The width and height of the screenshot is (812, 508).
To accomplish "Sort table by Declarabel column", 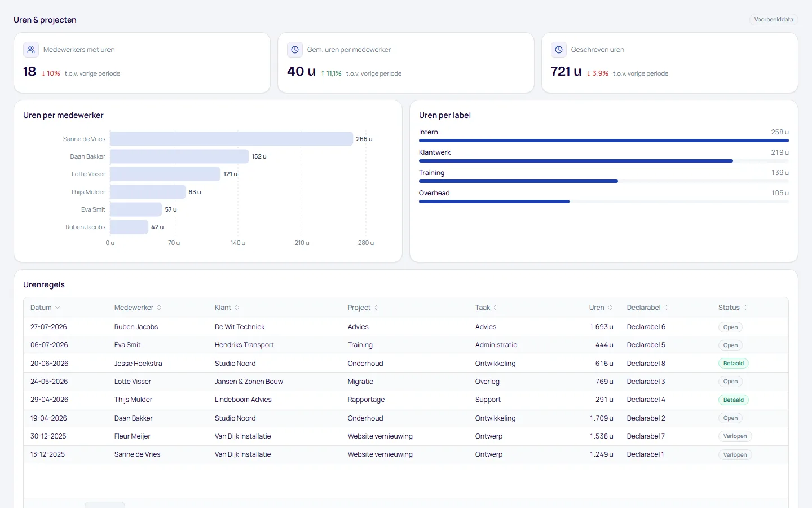I will click(x=648, y=308).
